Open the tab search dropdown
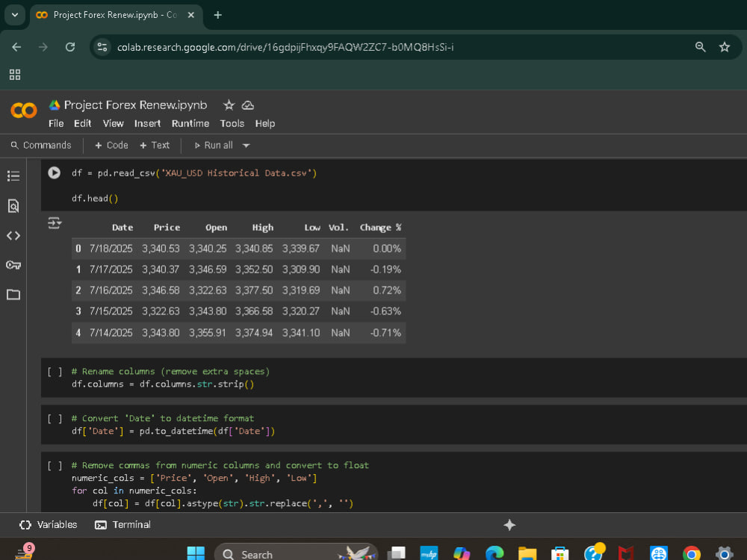 click(x=15, y=15)
